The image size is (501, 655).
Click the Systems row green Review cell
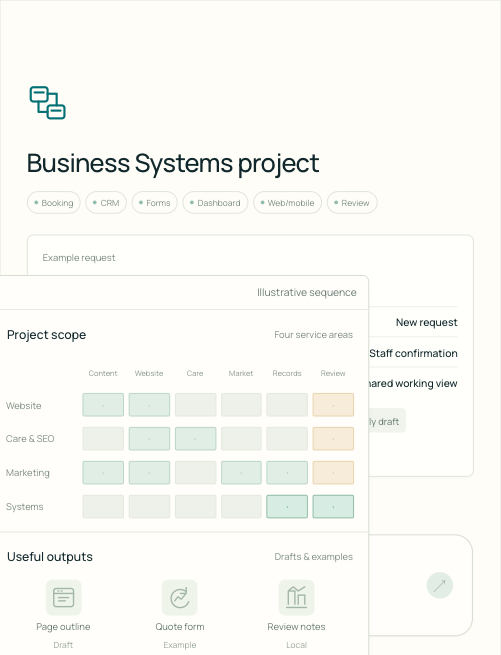[333, 507]
